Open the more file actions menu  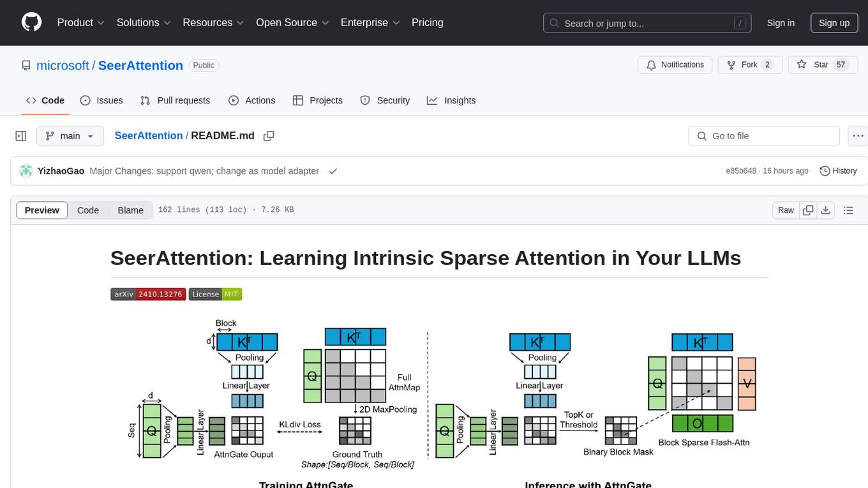[858, 136]
